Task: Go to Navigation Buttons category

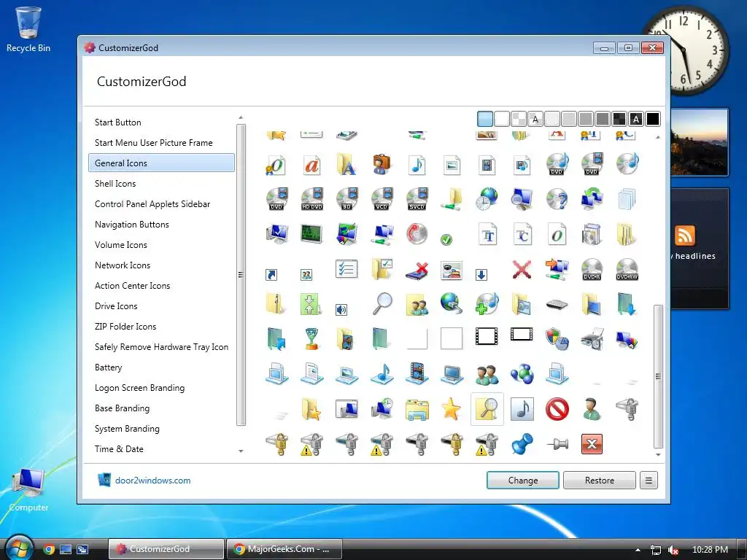Action: pos(132,225)
